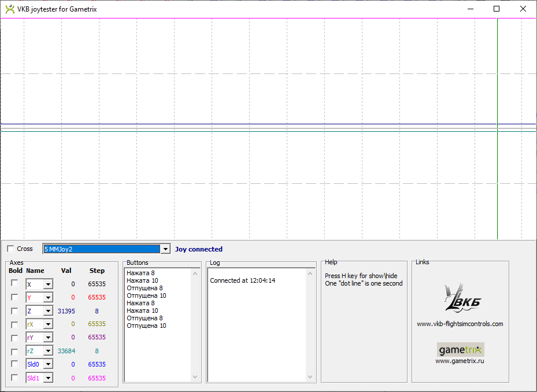Enable Bold for the rY axis
The width and height of the screenshot is (537, 392).
click(14, 337)
